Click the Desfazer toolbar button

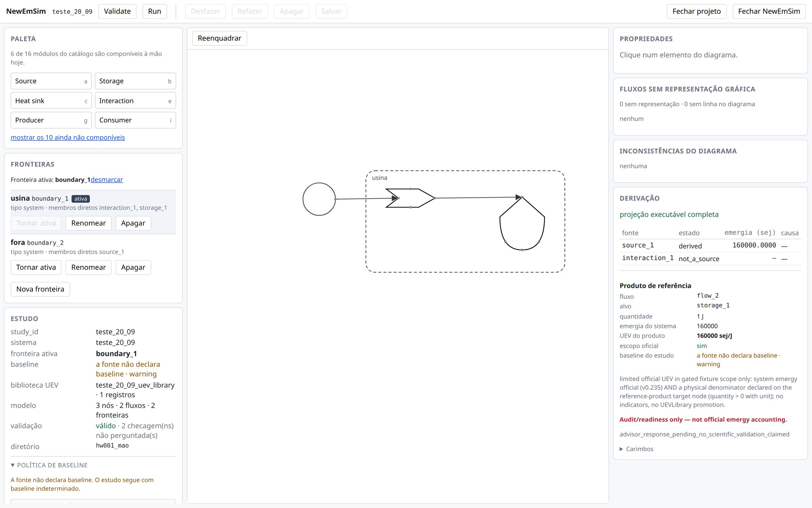coord(205,11)
